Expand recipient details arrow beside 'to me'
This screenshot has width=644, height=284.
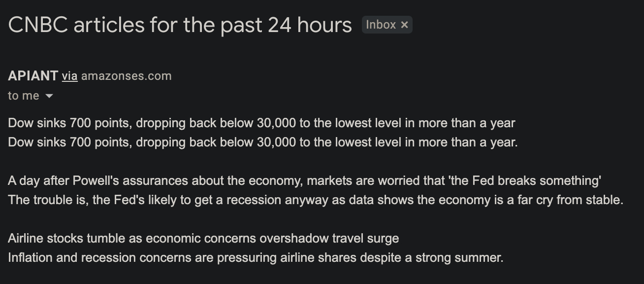pos(49,96)
